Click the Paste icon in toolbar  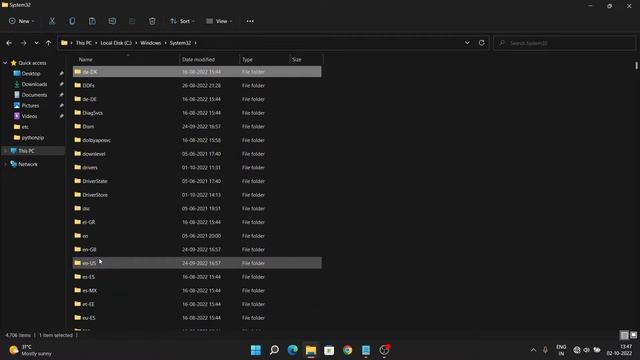pos(92,21)
